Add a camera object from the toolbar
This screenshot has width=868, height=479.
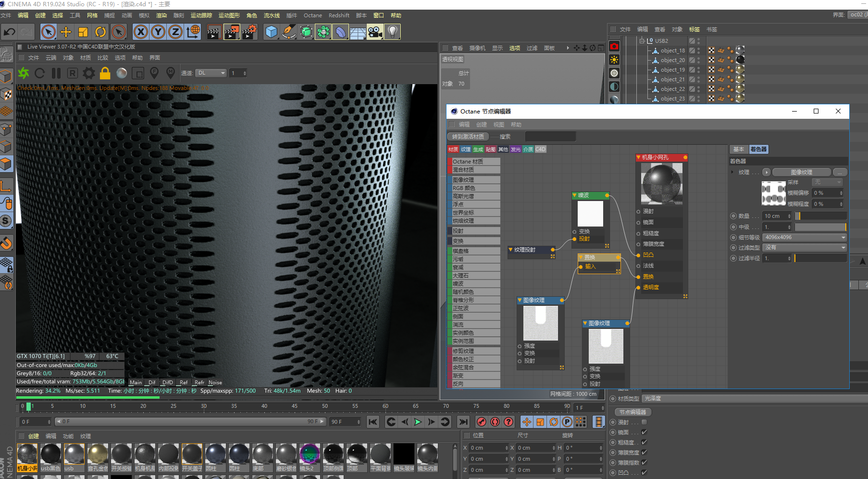click(375, 32)
